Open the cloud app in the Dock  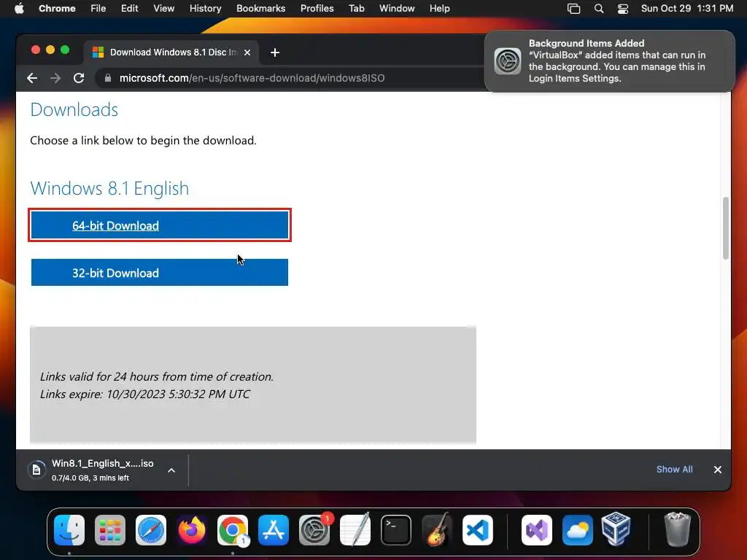(x=578, y=530)
